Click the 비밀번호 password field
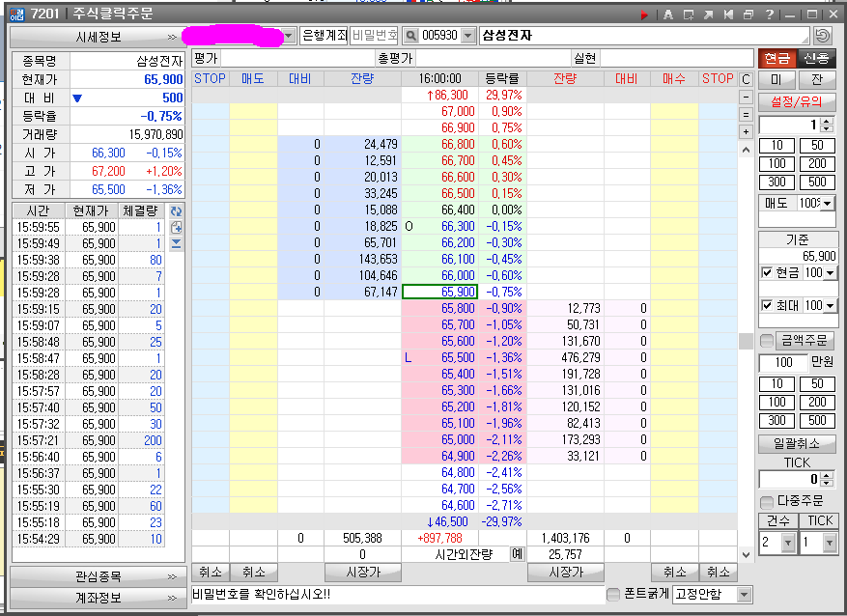Viewport: 847px width, 616px height. click(x=374, y=36)
